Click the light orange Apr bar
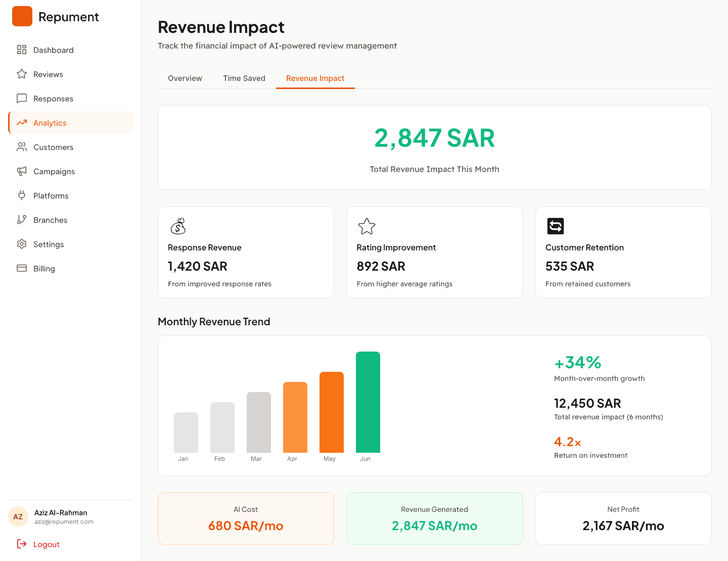The image size is (728, 561). (x=295, y=417)
